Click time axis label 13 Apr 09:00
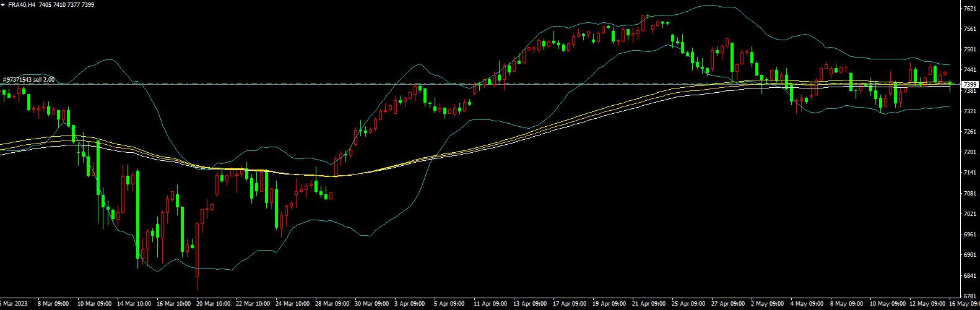The image size is (980, 310). (530, 304)
